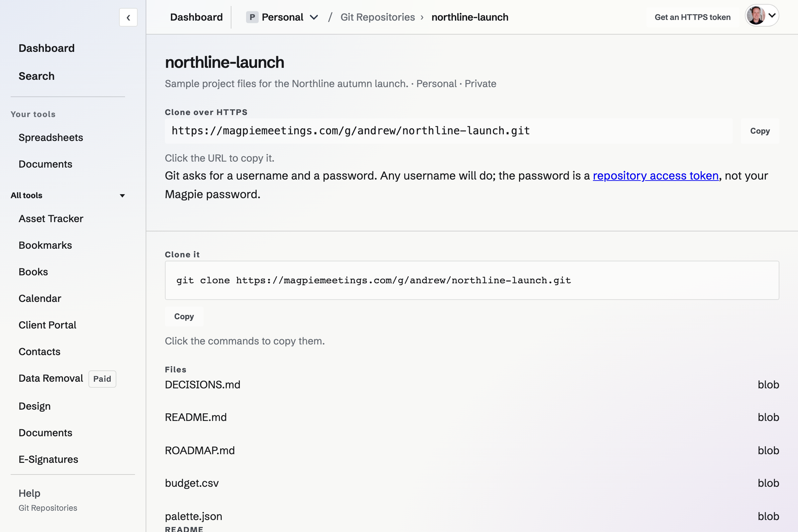Image resolution: width=798 pixels, height=532 pixels.
Task: Collapse the All tools section
Action: [68, 196]
